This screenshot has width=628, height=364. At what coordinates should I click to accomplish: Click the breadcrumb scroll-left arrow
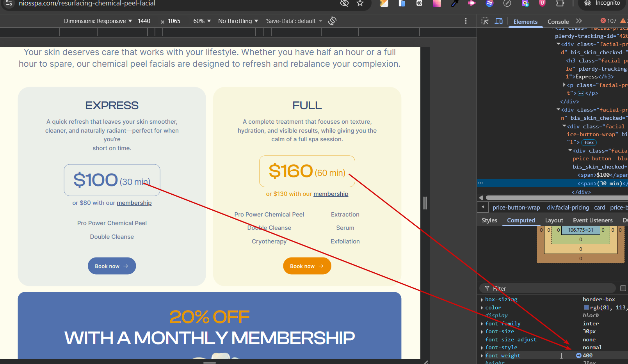[x=483, y=207]
